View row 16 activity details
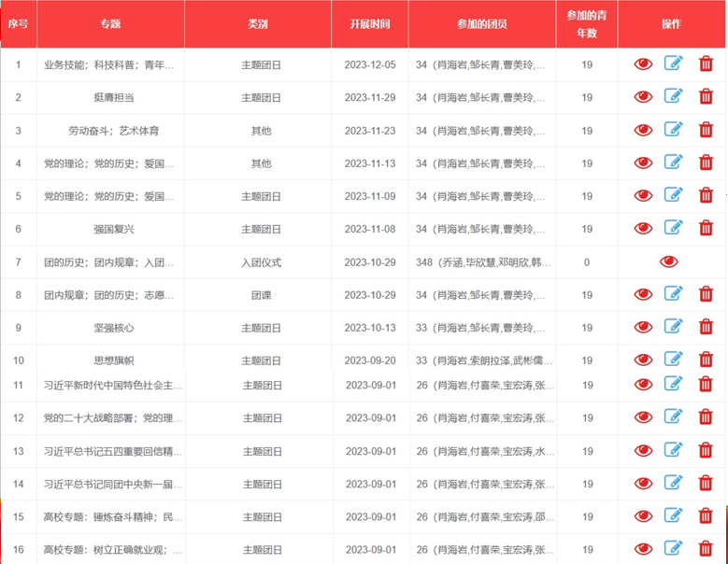The height and width of the screenshot is (564, 728). pyautogui.click(x=643, y=549)
